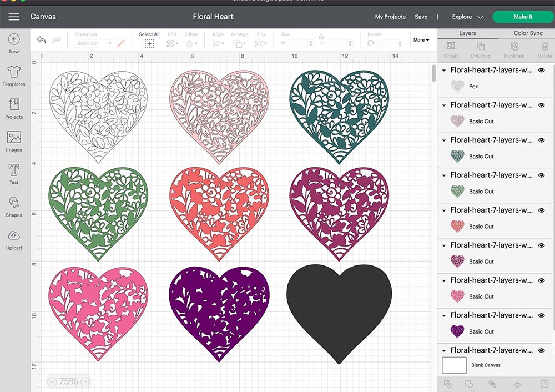Hide the Pen layer with eye icon

pyautogui.click(x=542, y=70)
